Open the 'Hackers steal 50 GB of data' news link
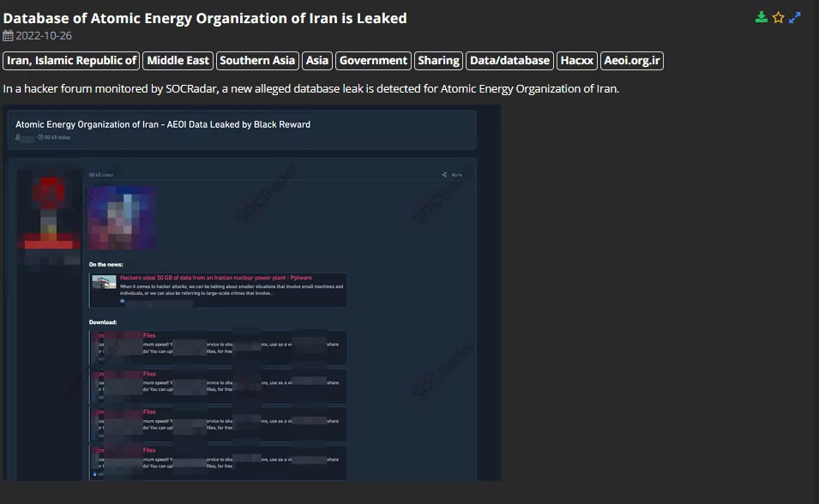 [x=216, y=278]
